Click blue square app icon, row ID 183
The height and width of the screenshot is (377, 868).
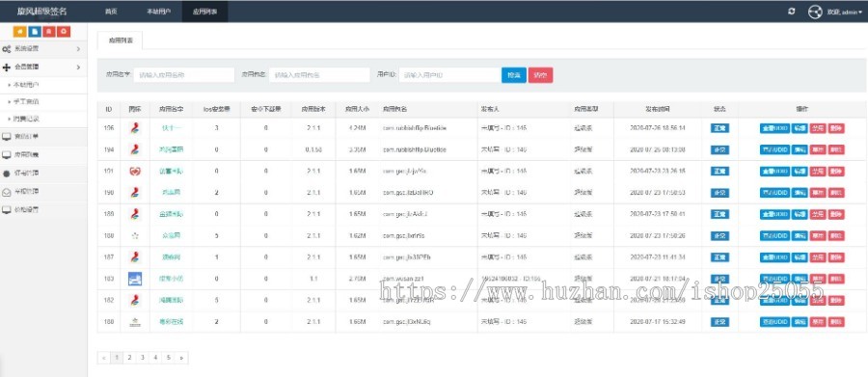(135, 279)
